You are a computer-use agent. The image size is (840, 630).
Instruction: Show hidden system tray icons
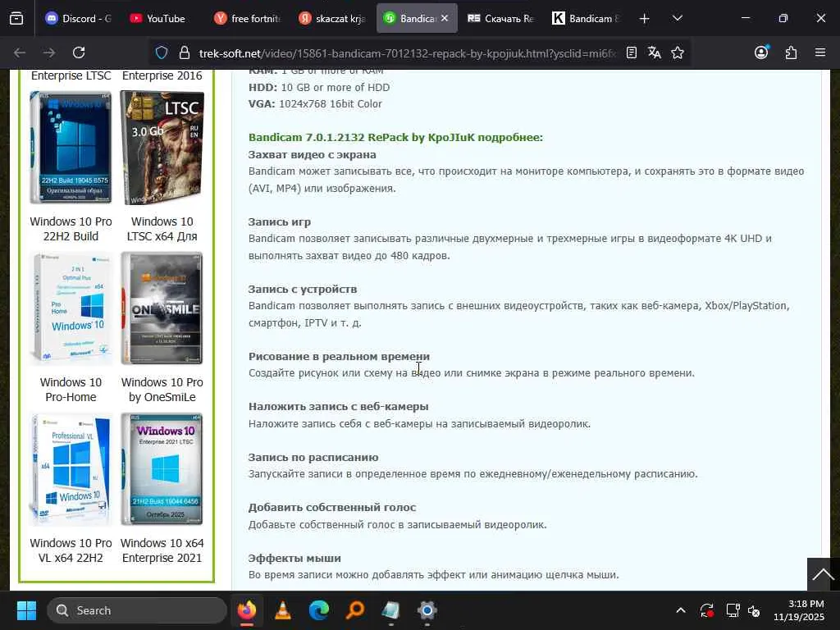pyautogui.click(x=680, y=610)
